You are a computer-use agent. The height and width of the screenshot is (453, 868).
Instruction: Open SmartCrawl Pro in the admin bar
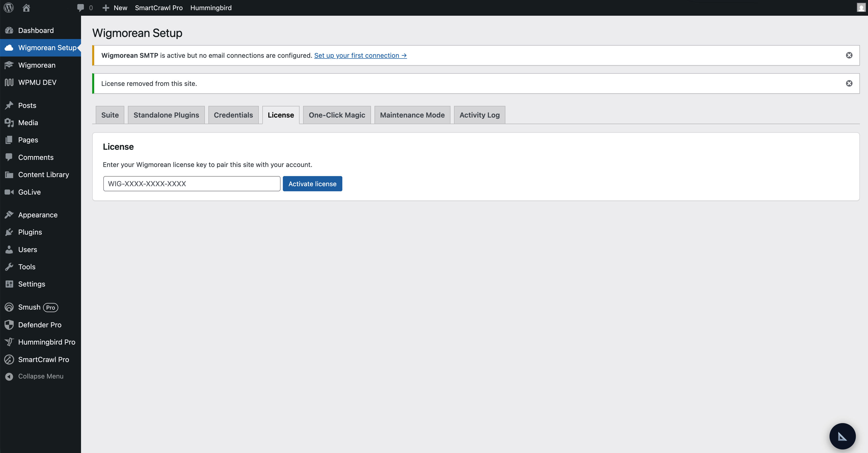click(x=159, y=8)
